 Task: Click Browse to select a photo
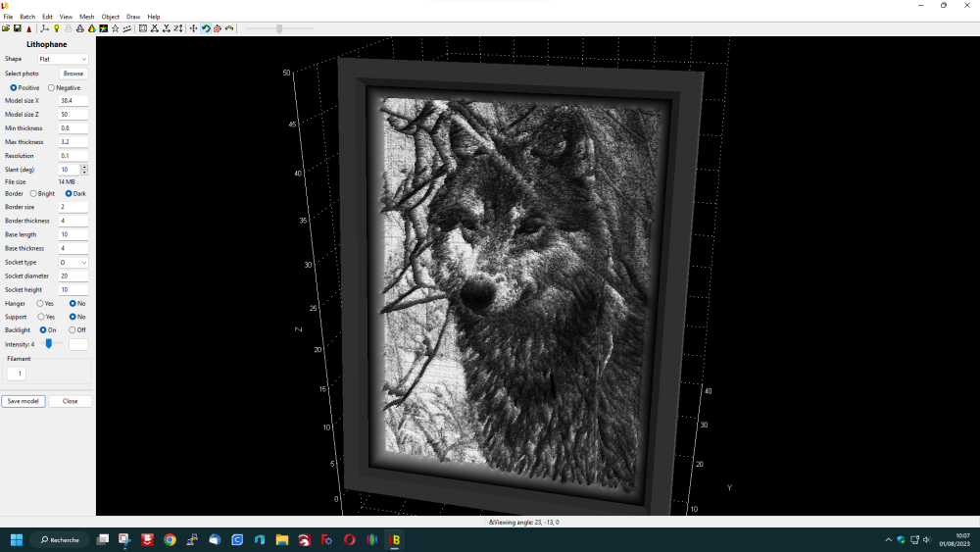(x=73, y=74)
